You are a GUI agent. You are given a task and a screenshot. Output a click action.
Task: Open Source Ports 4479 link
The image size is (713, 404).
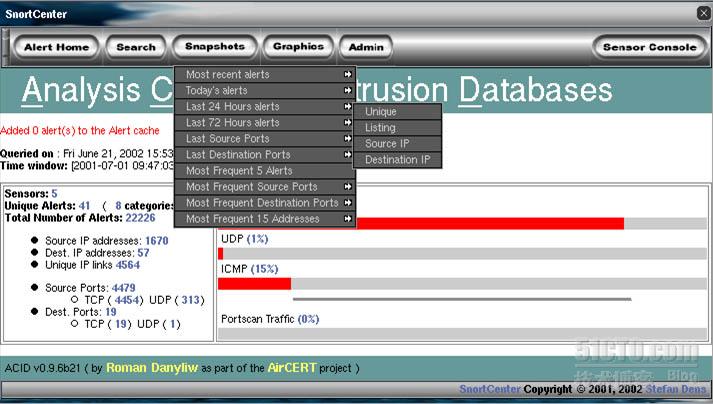(x=123, y=288)
